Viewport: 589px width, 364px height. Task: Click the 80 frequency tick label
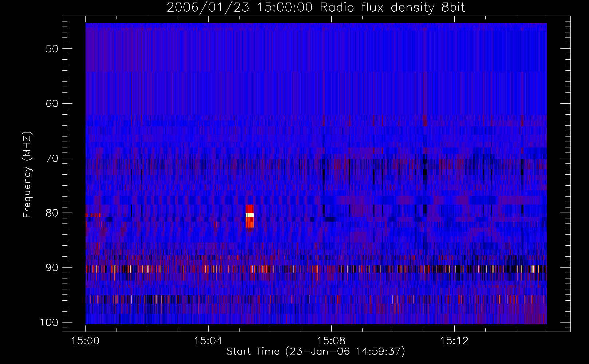click(x=52, y=213)
